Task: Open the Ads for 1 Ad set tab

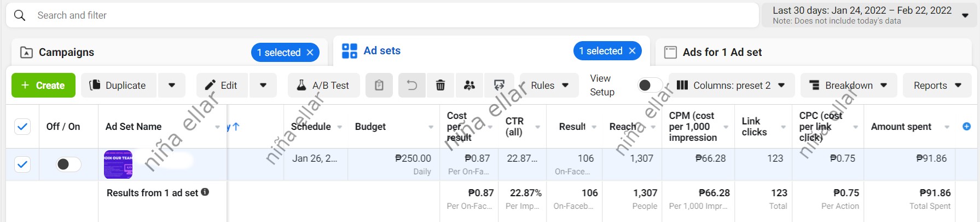Action: [722, 53]
